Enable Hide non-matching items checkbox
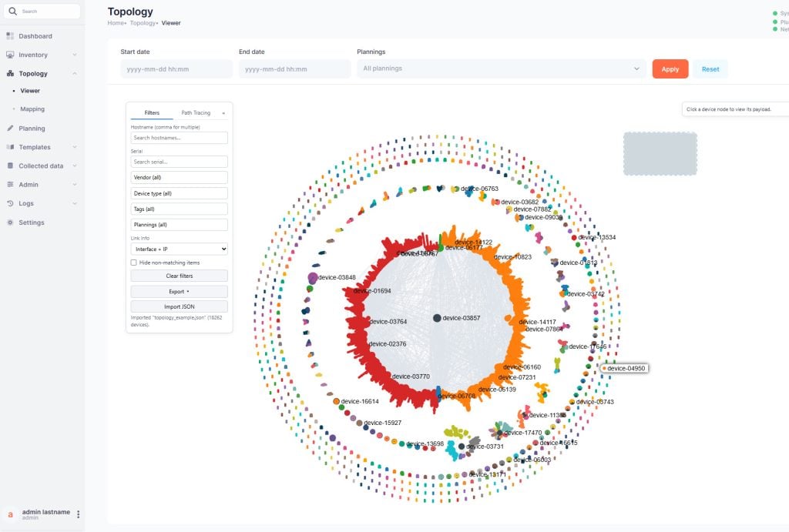Image resolution: width=789 pixels, height=532 pixels. [x=134, y=263]
